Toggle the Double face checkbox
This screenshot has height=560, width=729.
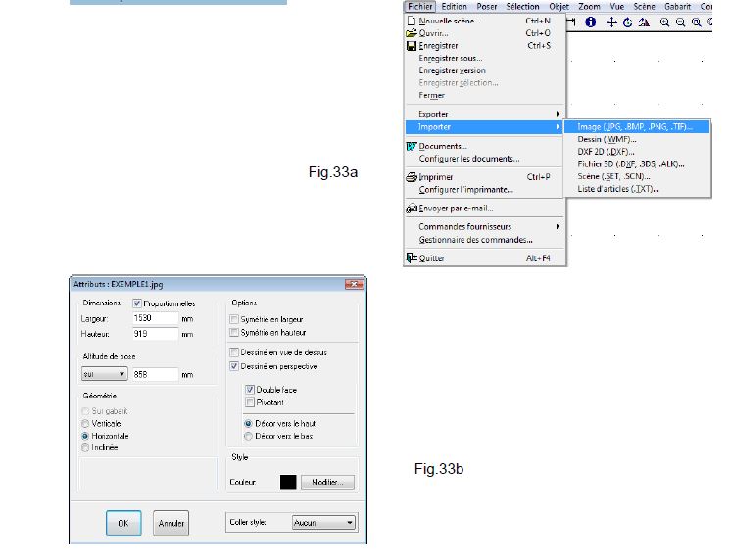point(250,390)
